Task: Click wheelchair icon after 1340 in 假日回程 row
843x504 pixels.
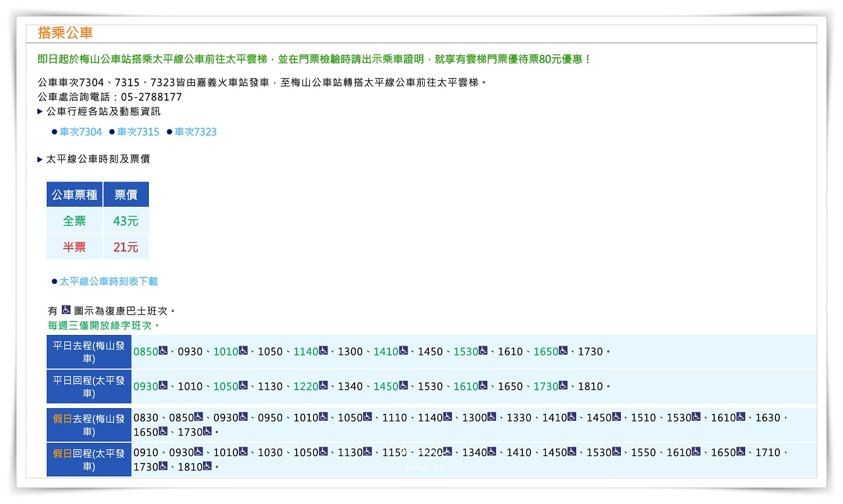Action: click(492, 452)
